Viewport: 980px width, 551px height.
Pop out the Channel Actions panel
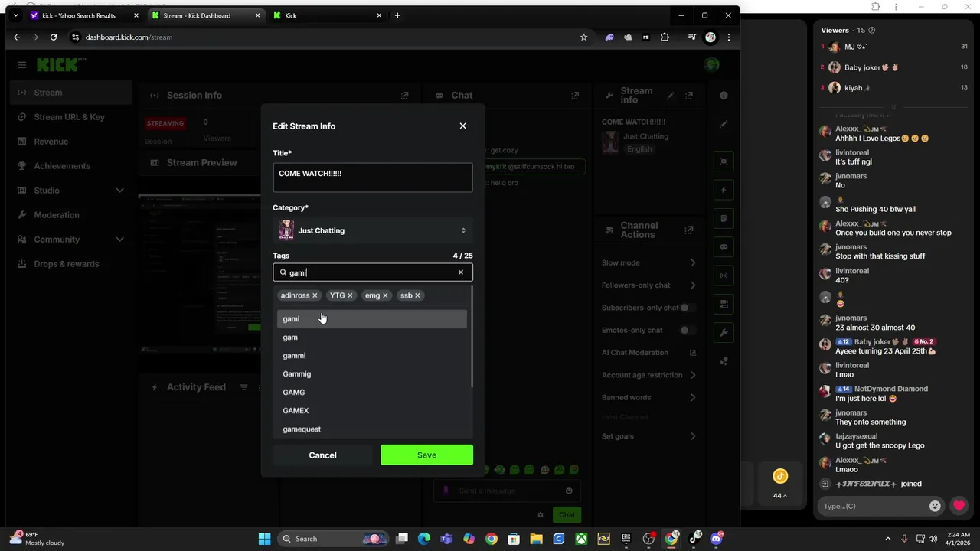689,230
